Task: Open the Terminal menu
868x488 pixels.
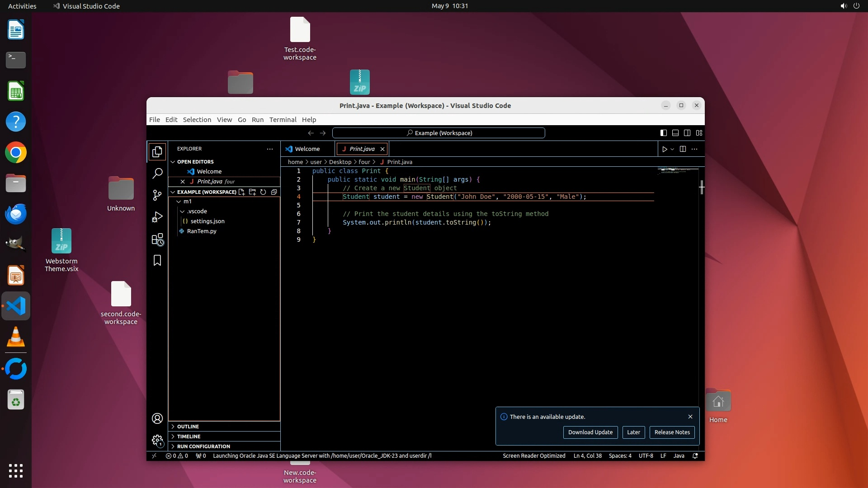Action: click(283, 120)
